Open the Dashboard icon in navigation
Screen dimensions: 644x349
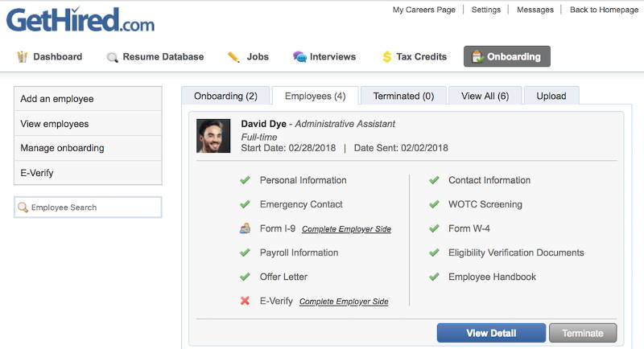[23, 56]
